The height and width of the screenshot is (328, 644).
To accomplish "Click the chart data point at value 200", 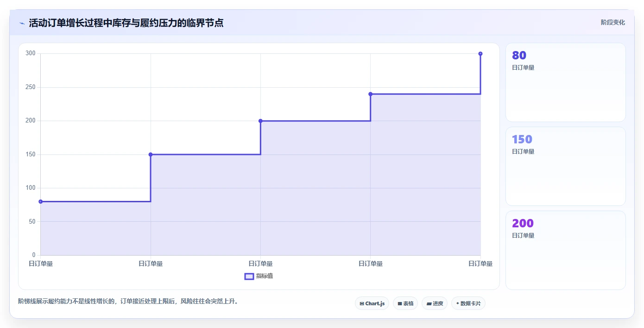I will click(x=260, y=121).
